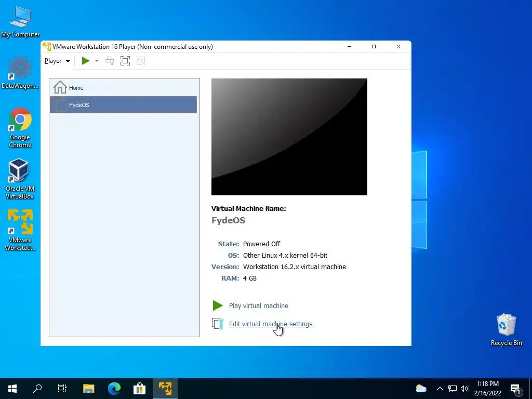Open Edit virtual machine settings link
Viewport: 532px width, 399px height.
point(271,324)
